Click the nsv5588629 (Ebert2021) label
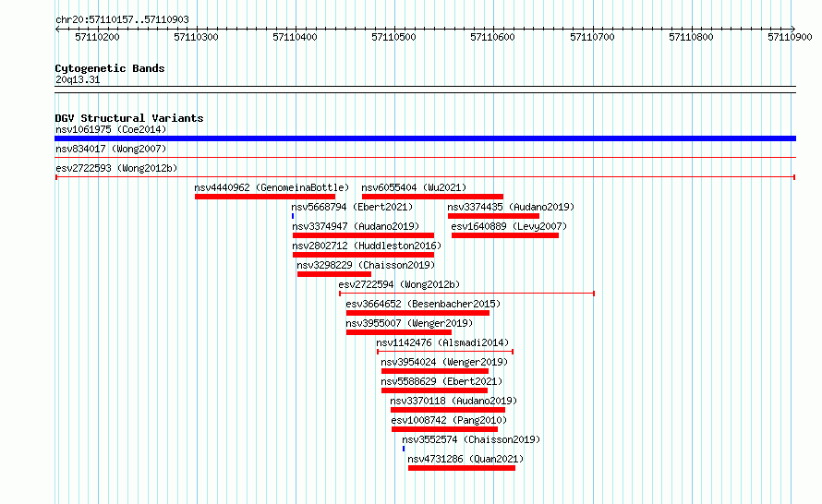This screenshot has height=504, width=822. coord(441,381)
